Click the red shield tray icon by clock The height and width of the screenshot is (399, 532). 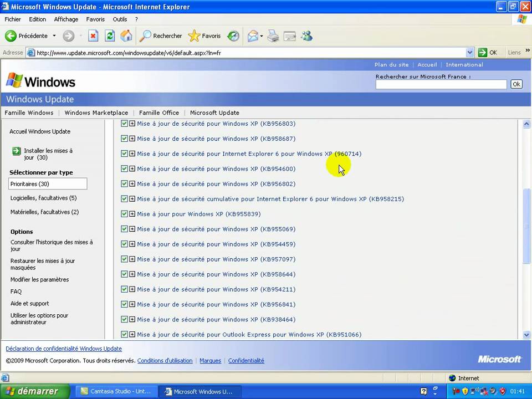(503, 391)
